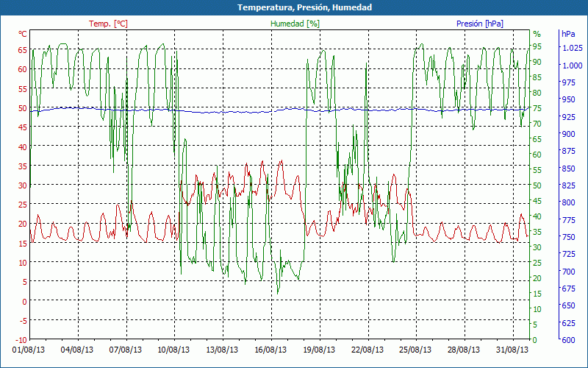
Task: Click the chart title 'Temperatura, Presión, Humedad'
Action: coord(304,7)
